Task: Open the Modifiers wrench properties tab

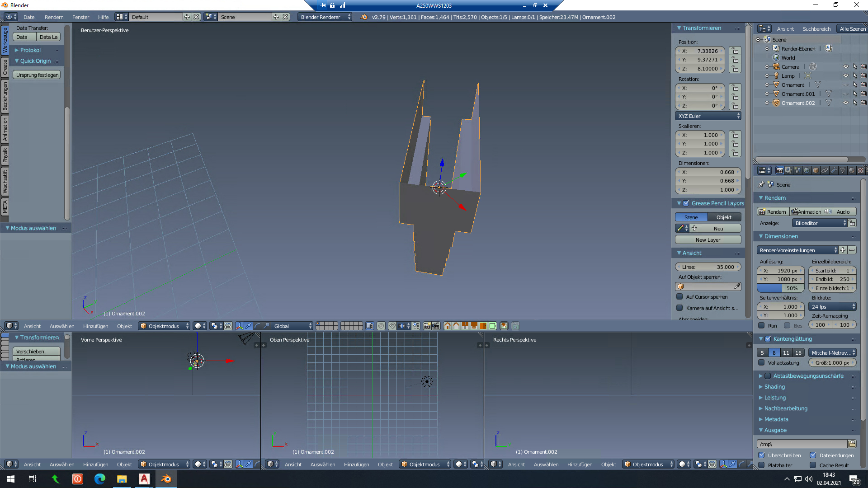Action: [x=834, y=170]
